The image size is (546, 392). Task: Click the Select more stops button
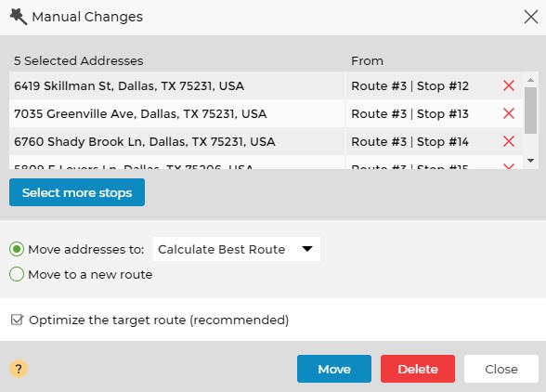point(77,192)
